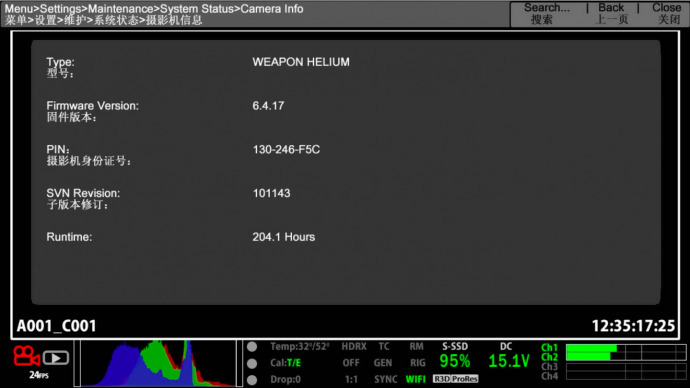690x388 pixels.
Task: Click the 12:35:17:25 timecode display
Action: pos(633,326)
